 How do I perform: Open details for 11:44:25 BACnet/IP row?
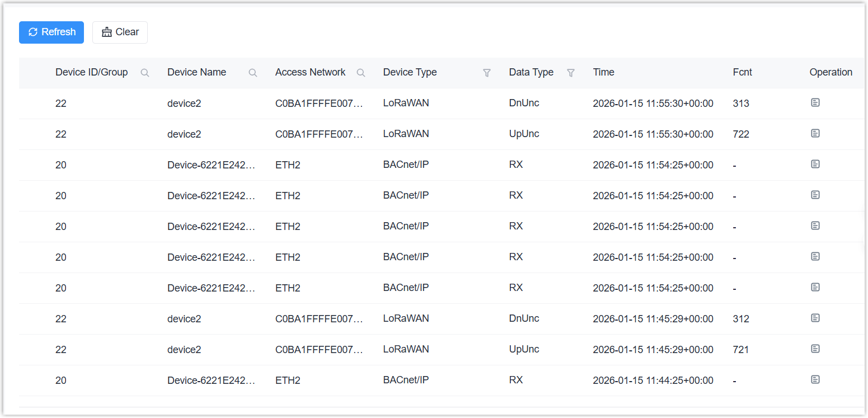(x=815, y=380)
